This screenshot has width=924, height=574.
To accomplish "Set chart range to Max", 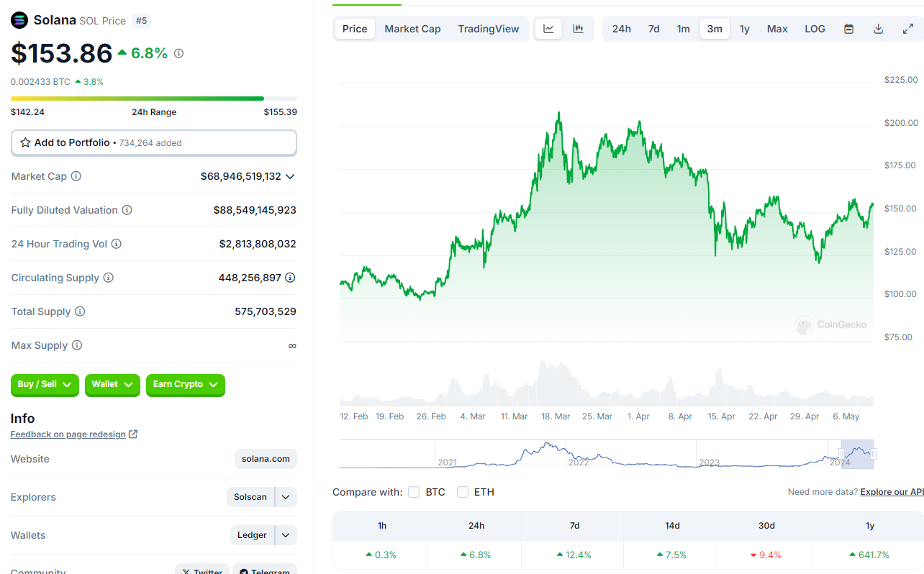I will click(x=777, y=29).
